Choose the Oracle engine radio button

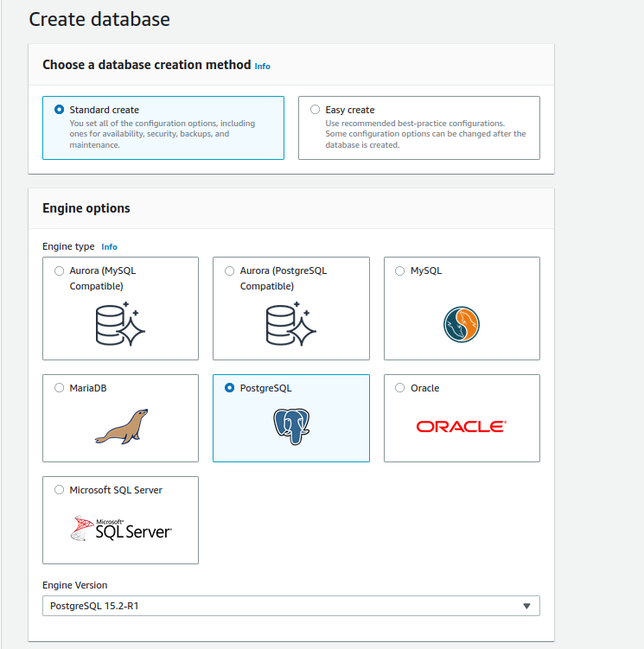coord(399,387)
